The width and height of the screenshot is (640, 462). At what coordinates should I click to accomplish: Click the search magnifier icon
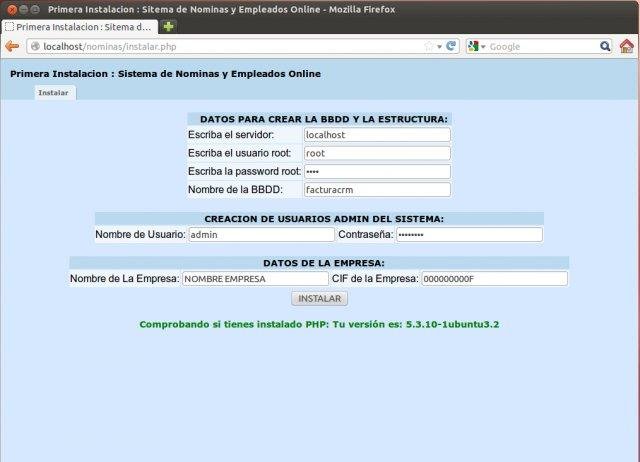point(605,46)
